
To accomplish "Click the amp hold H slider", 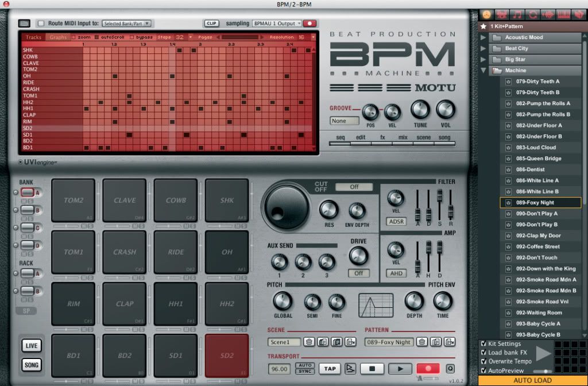I will click(x=428, y=257).
